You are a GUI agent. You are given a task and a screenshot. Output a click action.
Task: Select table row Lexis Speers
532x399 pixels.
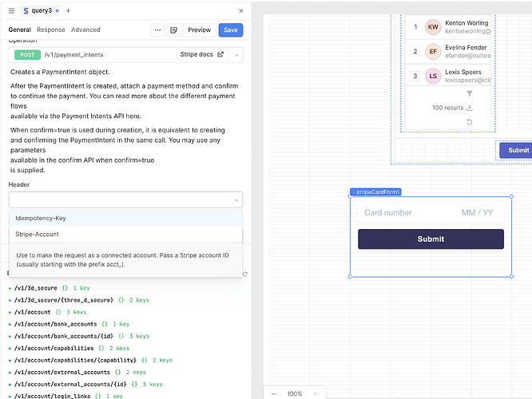(448, 76)
